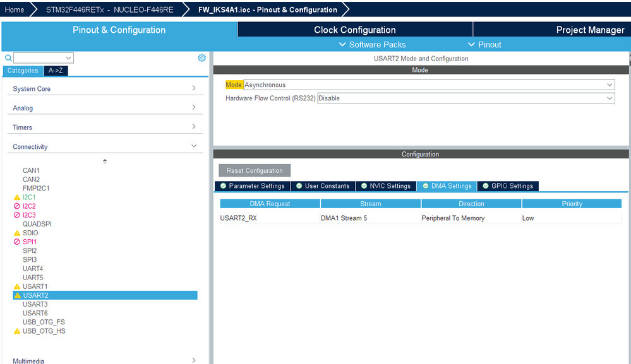Image resolution: width=631 pixels, height=364 pixels.
Task: Click the warning icon beside USART2
Action: pyautogui.click(x=17, y=295)
